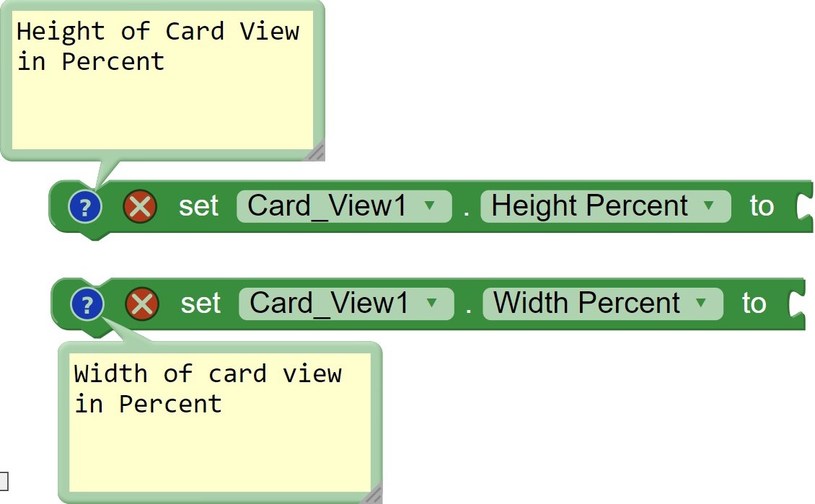The image size is (815, 504).
Task: Toggle the comment icon on Width Percent block
Action: click(x=87, y=304)
